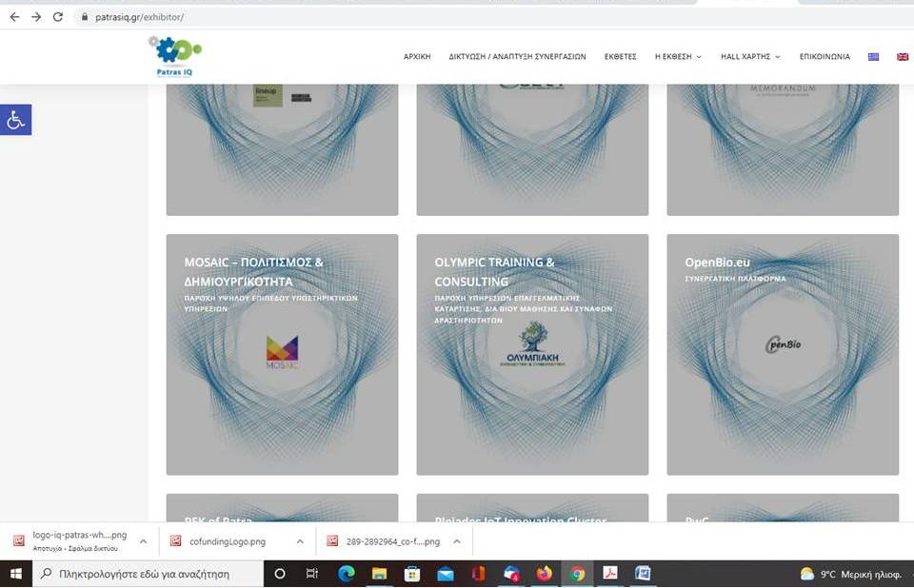Click the Αποτυχία - Σφάλμα δικτύου status text

[75, 548]
